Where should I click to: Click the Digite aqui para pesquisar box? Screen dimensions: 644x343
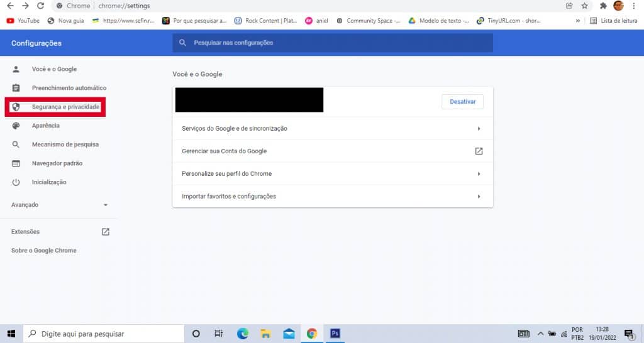pos(104,334)
